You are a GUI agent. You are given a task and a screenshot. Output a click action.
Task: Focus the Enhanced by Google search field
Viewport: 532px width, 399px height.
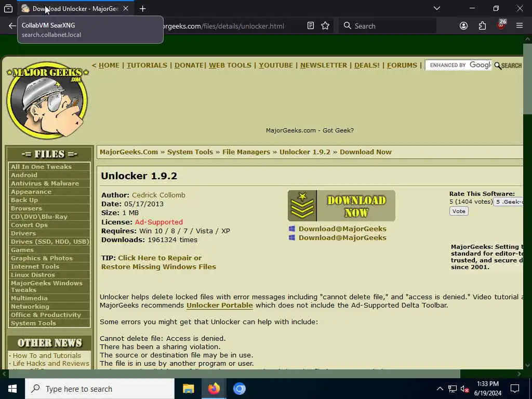(458, 65)
